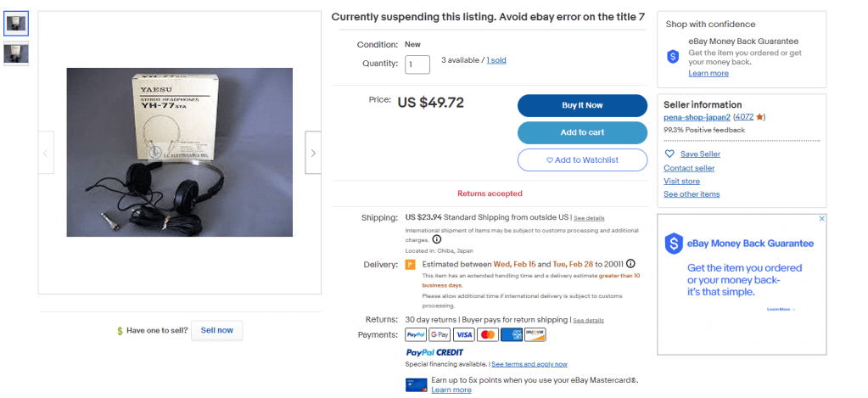
Task: Add the item to cart
Action: (582, 132)
